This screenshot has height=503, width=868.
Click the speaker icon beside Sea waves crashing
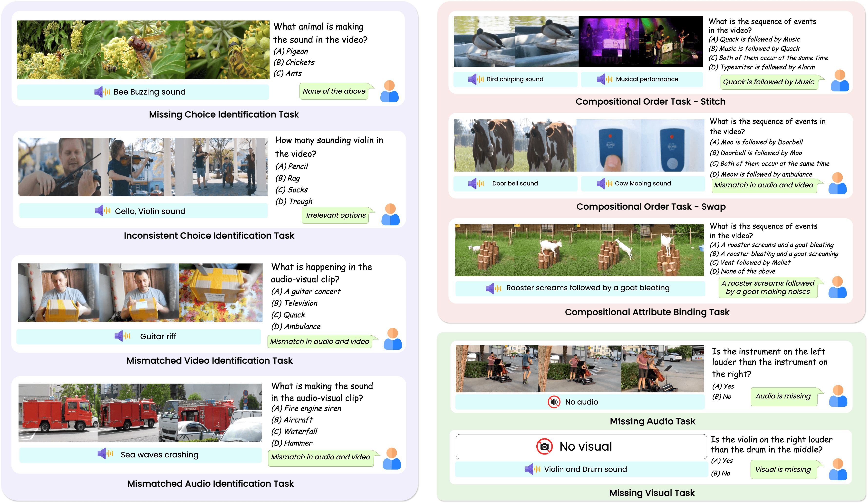coord(106,454)
